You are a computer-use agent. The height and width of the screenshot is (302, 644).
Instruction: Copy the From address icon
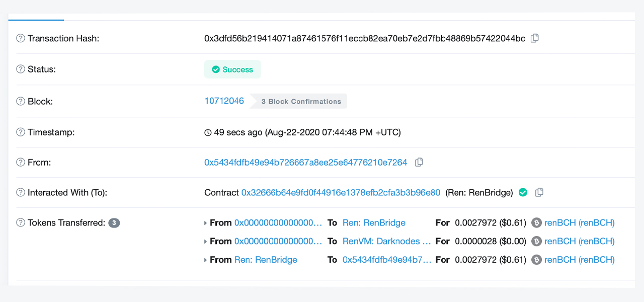pos(419,162)
